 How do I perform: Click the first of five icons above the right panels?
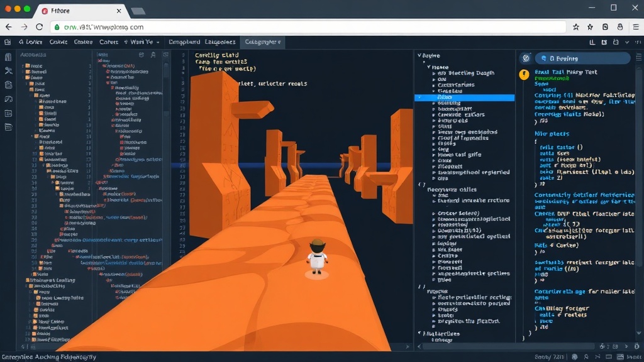click(x=592, y=42)
